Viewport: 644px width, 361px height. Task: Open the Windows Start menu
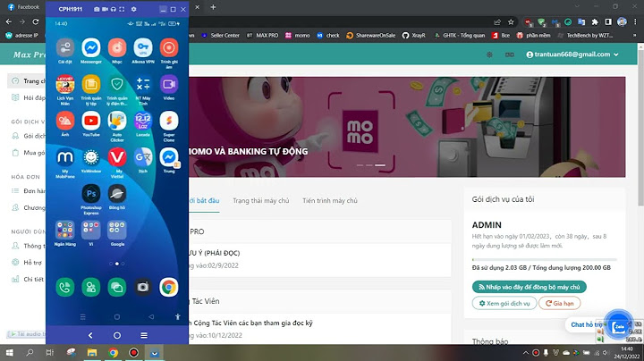click(x=10, y=352)
